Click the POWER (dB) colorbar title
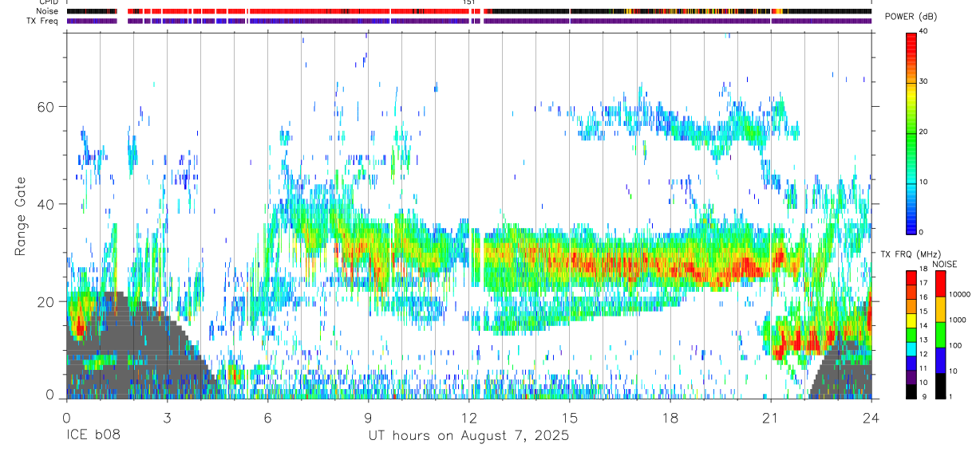Screen dimensions: 980x452 coord(911,17)
